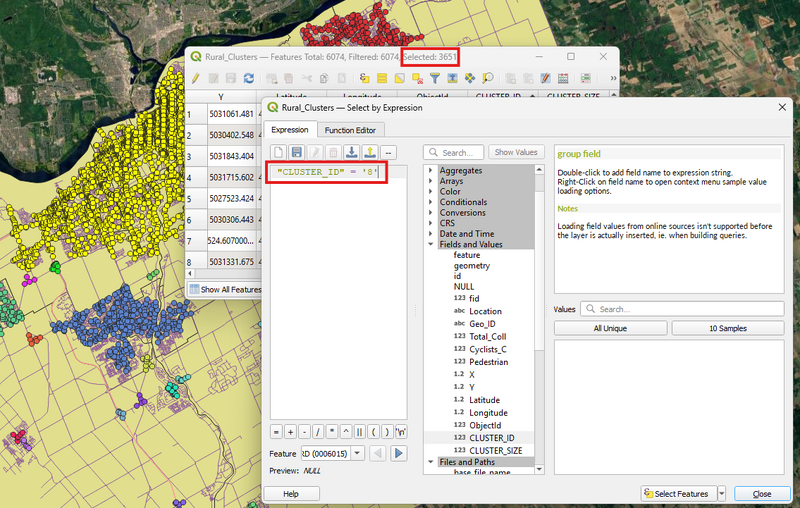Select the Expression tab
The width and height of the screenshot is (800, 508).
(x=290, y=130)
